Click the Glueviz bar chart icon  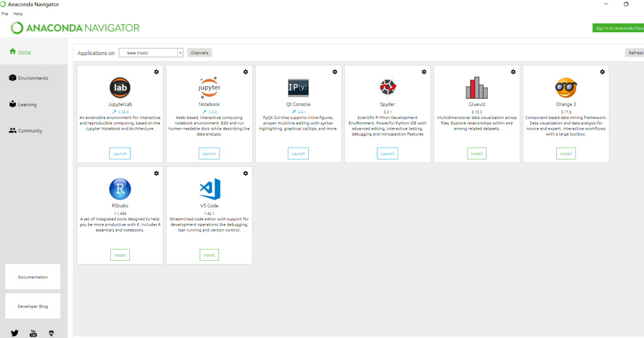tap(476, 88)
